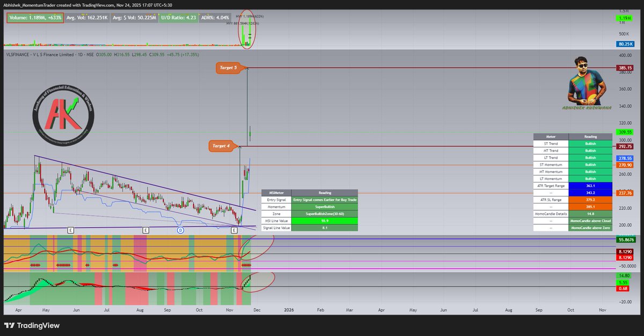Click the -50.0000 oscillator axis label

tap(628, 266)
